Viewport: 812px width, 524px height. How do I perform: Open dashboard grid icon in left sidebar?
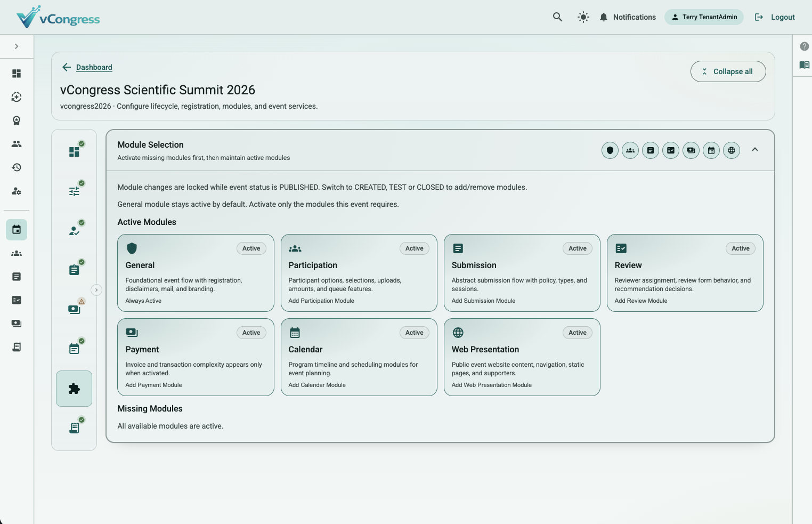point(17,74)
